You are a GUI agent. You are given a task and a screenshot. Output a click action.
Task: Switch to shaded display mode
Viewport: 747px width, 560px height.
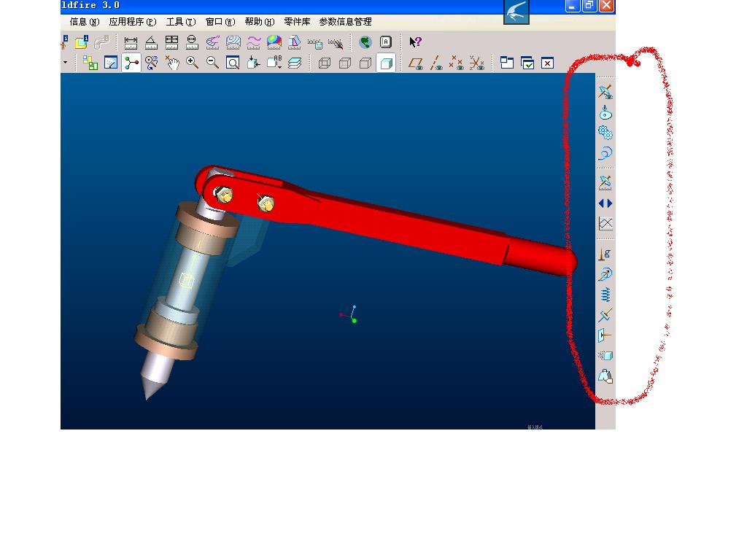tap(386, 63)
